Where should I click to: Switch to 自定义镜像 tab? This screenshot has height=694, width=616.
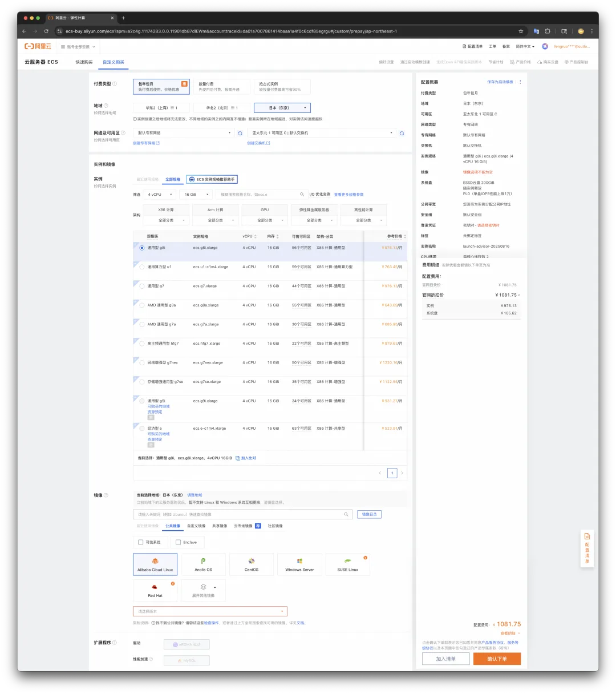pyautogui.click(x=196, y=526)
